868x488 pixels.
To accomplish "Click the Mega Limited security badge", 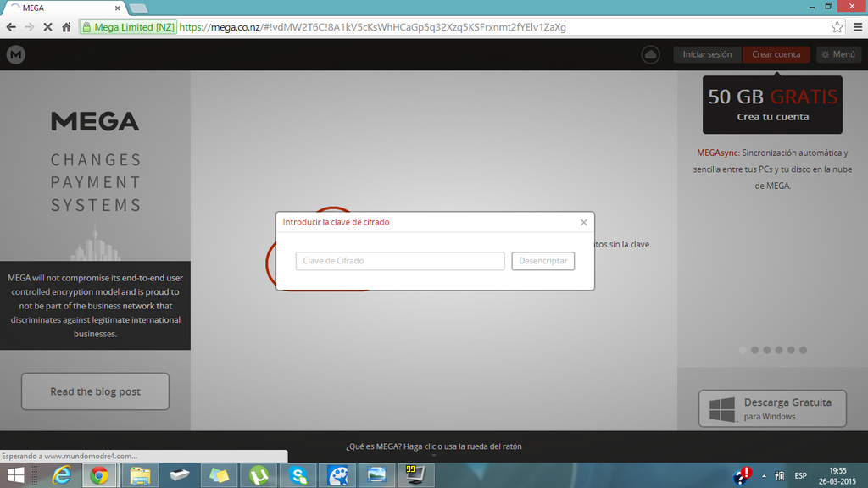I will (x=129, y=27).
